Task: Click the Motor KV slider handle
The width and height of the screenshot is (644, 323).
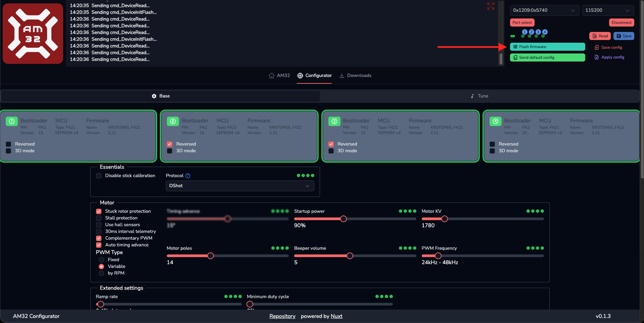Action: pos(445,219)
